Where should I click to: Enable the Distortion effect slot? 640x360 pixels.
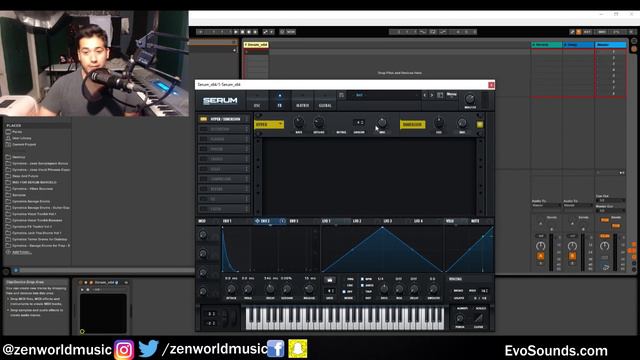[x=203, y=129]
